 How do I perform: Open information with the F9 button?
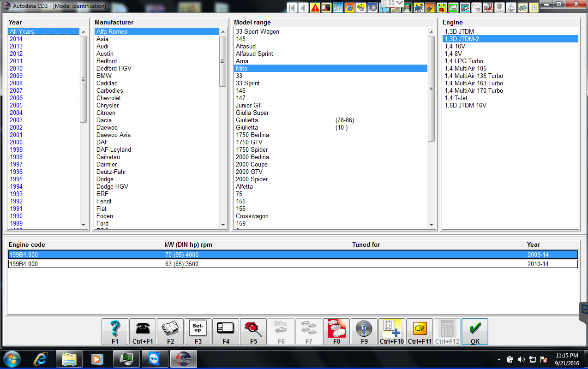click(x=364, y=332)
